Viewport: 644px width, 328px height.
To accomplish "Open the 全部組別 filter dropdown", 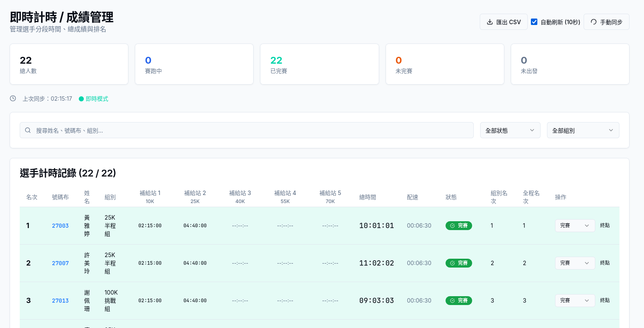I will [583, 130].
